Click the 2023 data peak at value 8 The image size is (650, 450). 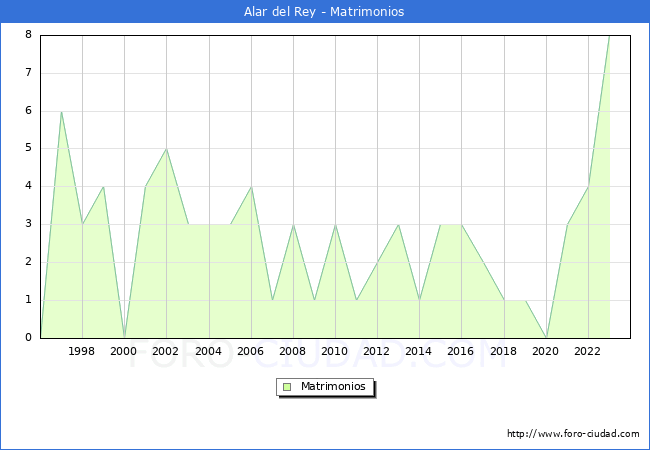pos(608,36)
